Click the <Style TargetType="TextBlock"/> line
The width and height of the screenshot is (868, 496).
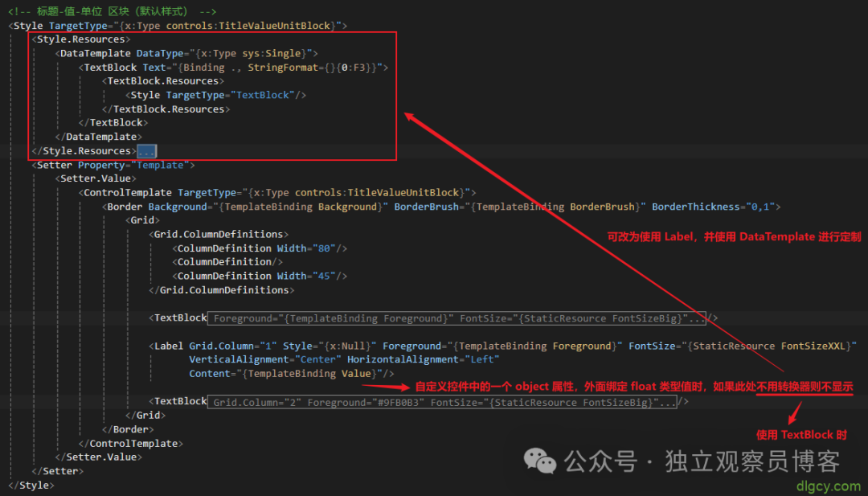[x=215, y=95]
